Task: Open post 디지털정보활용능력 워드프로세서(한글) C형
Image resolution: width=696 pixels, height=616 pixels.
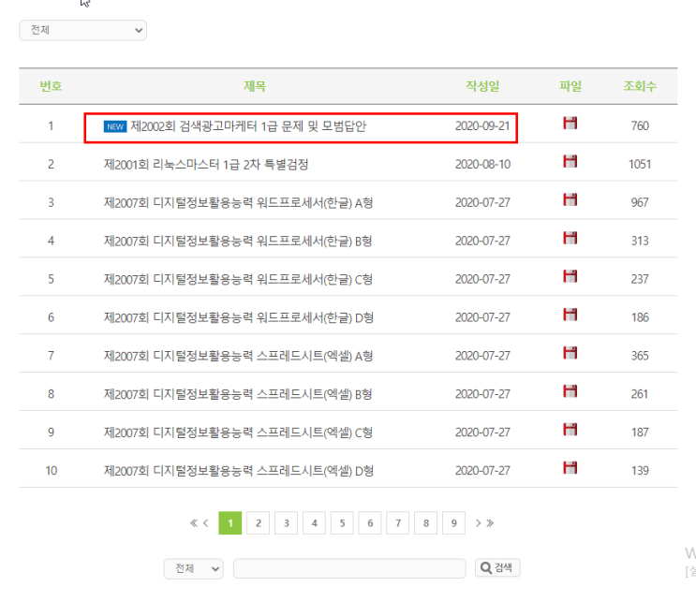Action: coord(238,279)
